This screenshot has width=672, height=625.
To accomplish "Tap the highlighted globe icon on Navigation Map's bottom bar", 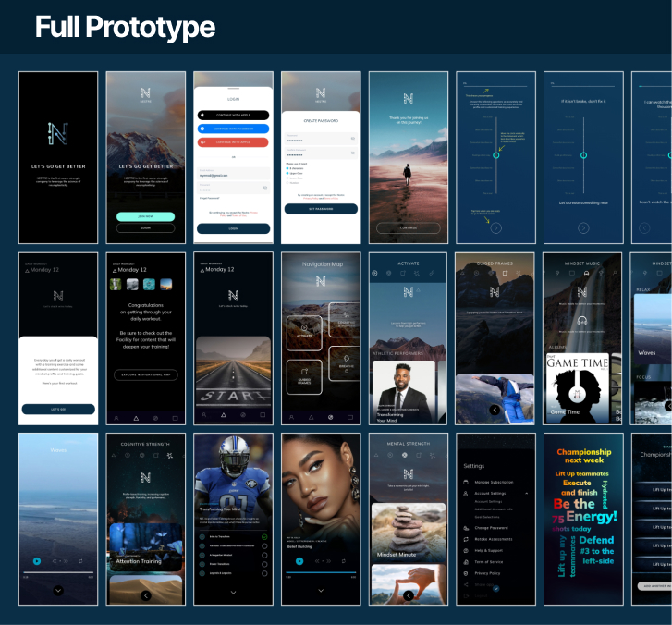I will [330, 417].
